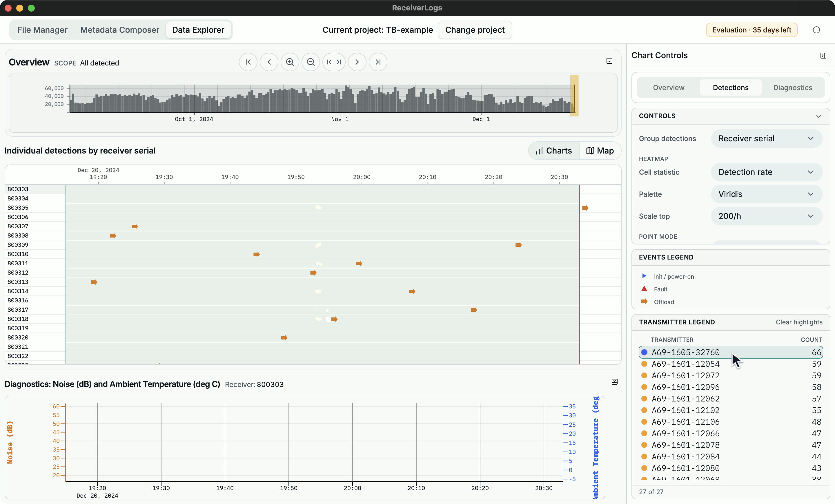Step the overview forward one period
This screenshot has height=504, width=835.
[357, 62]
